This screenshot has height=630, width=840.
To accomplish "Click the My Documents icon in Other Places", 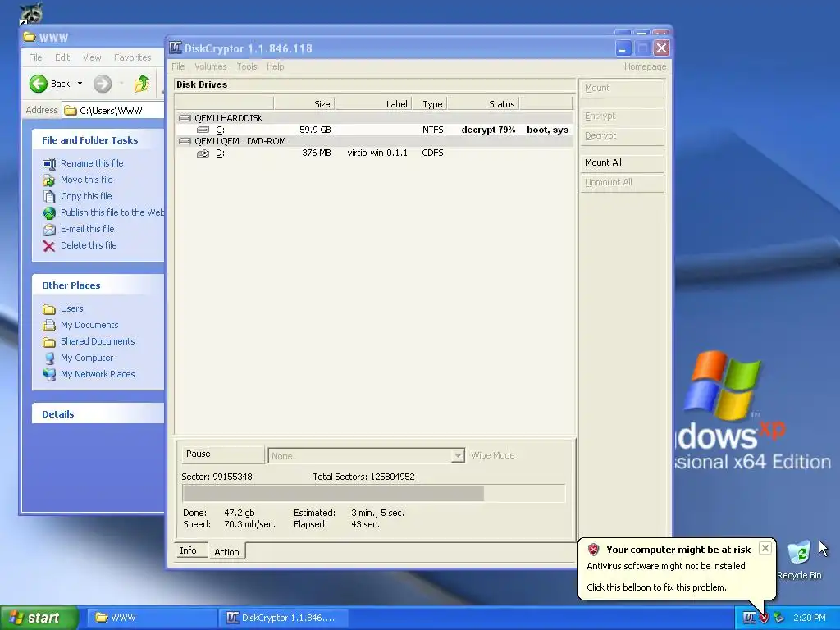I will (x=49, y=325).
